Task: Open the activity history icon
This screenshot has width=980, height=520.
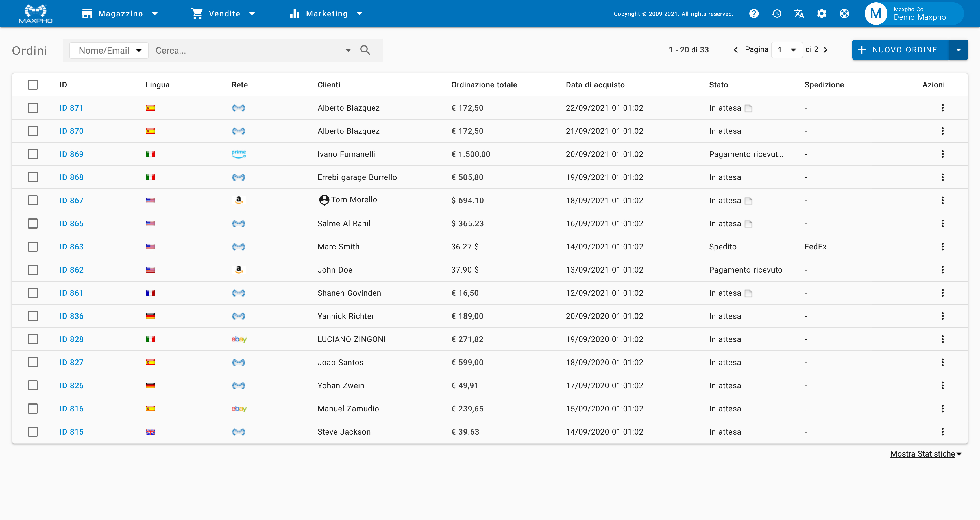Action: tap(776, 13)
